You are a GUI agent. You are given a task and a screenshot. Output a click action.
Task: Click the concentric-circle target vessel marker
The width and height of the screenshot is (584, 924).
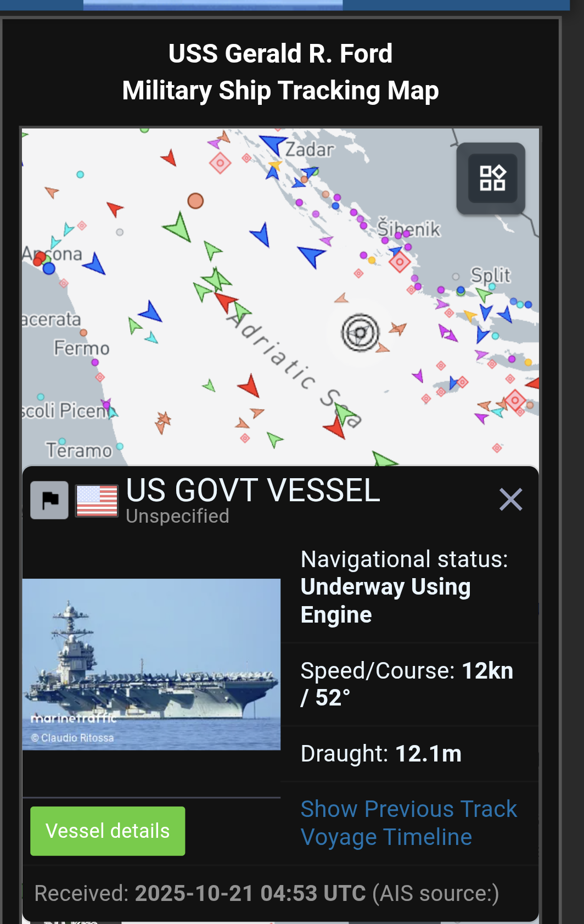[x=360, y=332]
